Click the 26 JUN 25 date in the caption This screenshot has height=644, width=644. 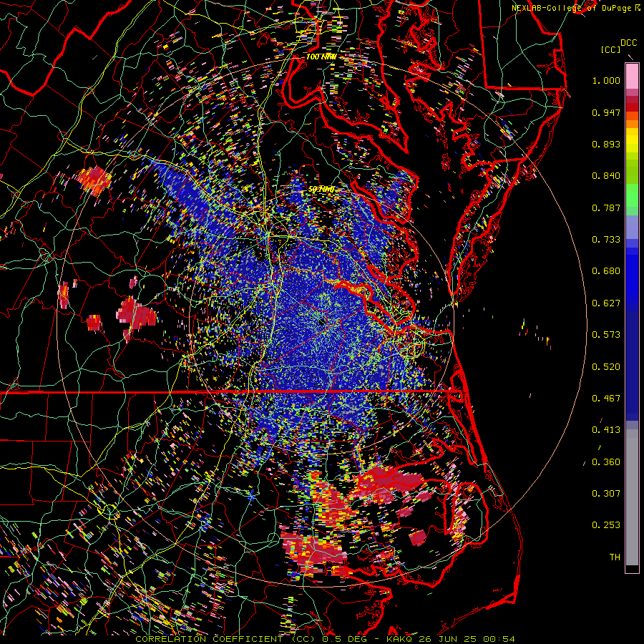coord(448,639)
